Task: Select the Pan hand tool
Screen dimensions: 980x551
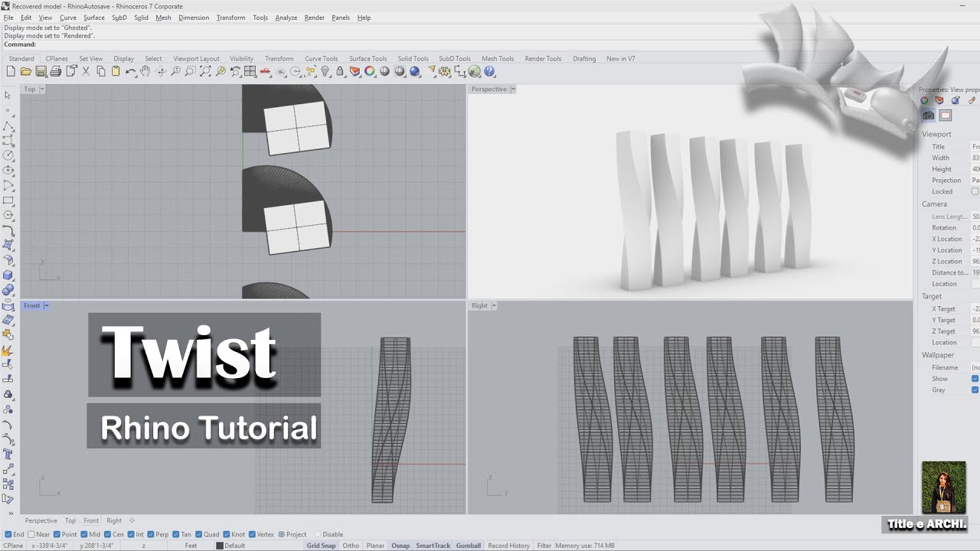Action: pyautogui.click(x=145, y=71)
